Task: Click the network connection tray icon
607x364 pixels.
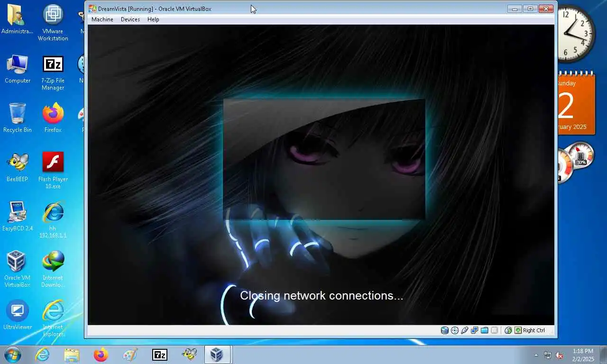Action: (x=548, y=355)
